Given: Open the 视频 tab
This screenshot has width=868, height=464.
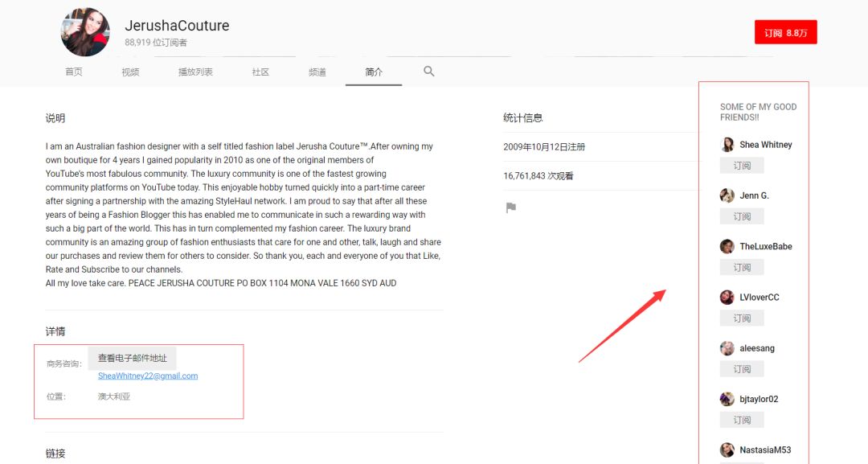Looking at the screenshot, I should (130, 72).
